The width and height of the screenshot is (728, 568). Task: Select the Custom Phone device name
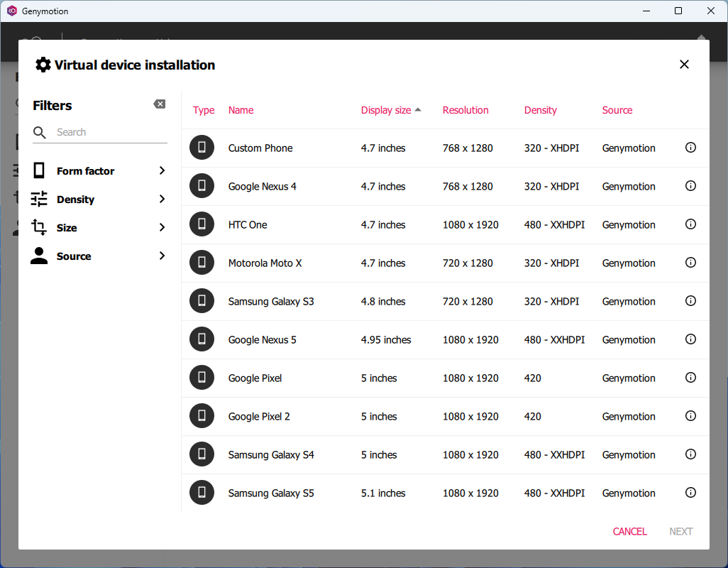[260, 148]
